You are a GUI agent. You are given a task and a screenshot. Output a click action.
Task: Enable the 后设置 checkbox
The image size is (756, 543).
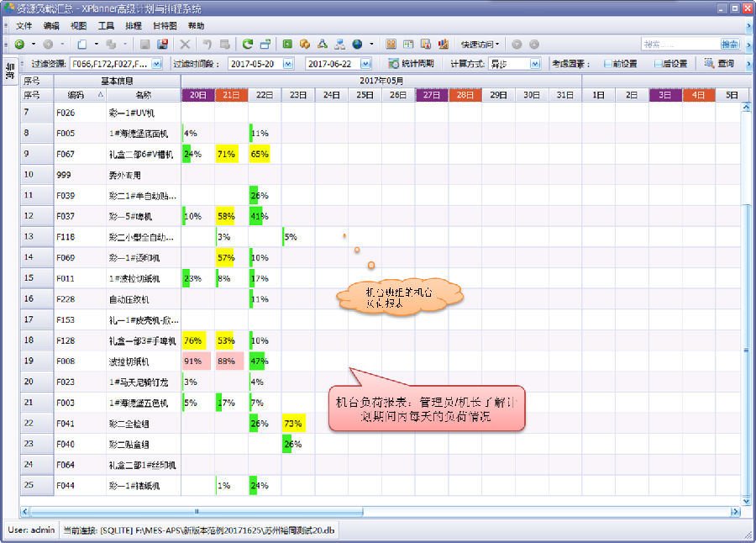coord(658,64)
